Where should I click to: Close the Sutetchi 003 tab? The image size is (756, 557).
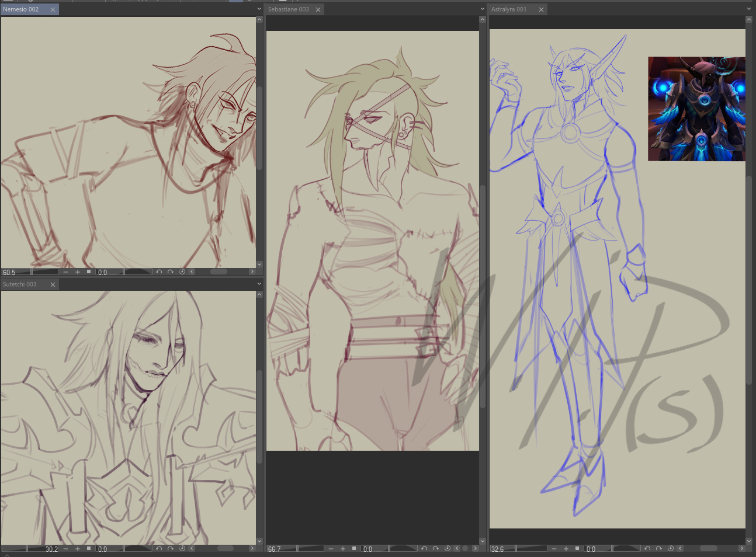(53, 285)
